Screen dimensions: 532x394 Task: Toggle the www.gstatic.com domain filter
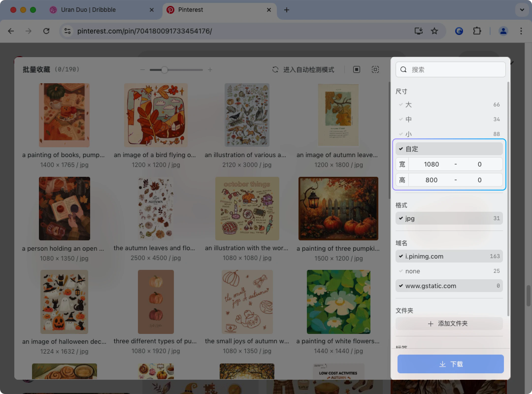click(x=449, y=286)
